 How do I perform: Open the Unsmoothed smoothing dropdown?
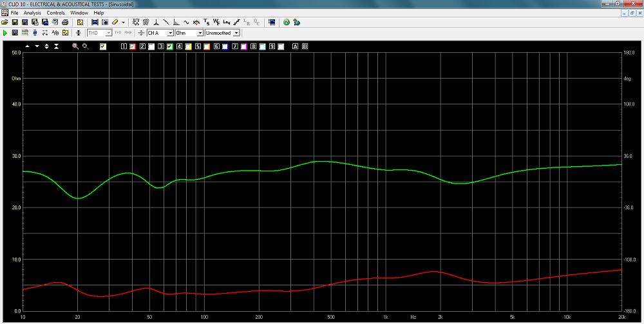(236, 33)
